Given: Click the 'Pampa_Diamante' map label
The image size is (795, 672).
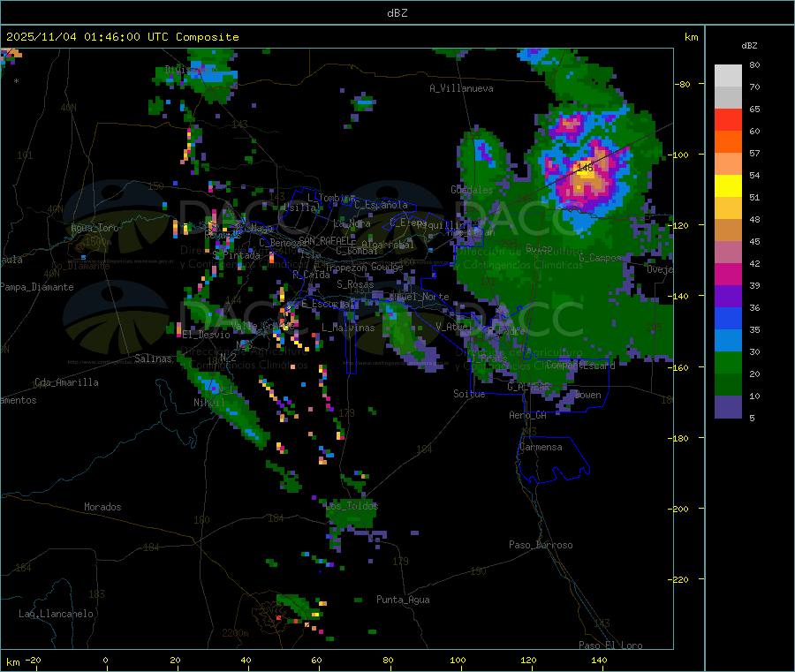Looking at the screenshot, I should click(37, 287).
